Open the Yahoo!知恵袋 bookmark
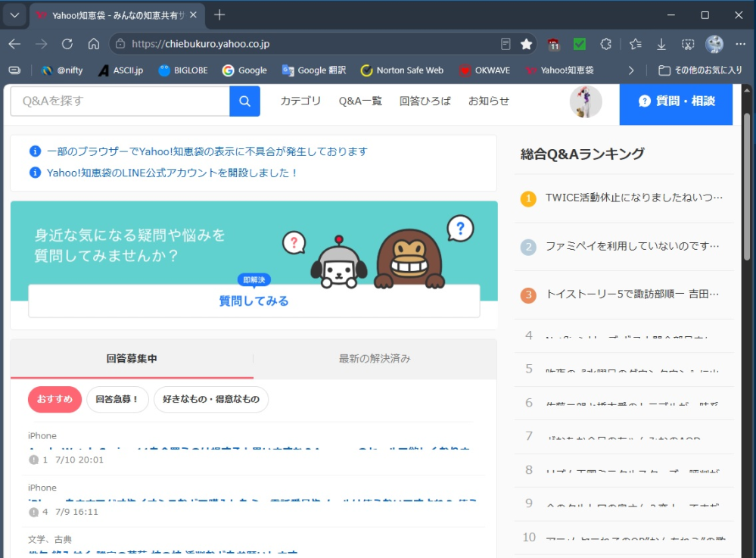756x558 pixels. pyautogui.click(x=560, y=70)
